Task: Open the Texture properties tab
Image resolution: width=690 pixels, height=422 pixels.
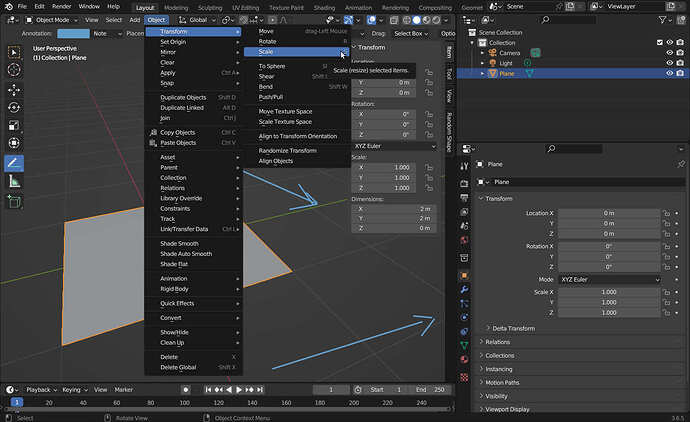Action: (464, 377)
